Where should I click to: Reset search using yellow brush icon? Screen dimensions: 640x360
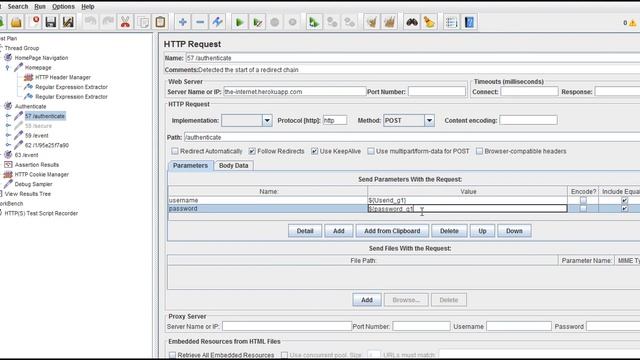point(429,22)
